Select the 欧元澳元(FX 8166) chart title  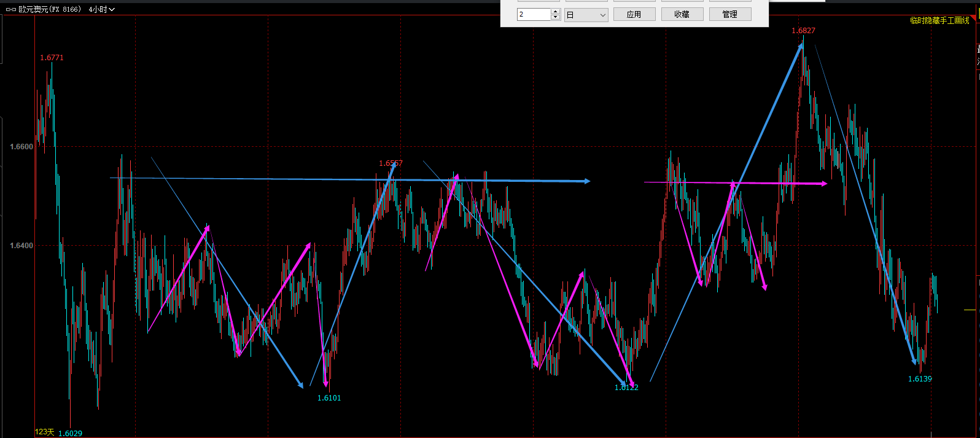[x=50, y=9]
